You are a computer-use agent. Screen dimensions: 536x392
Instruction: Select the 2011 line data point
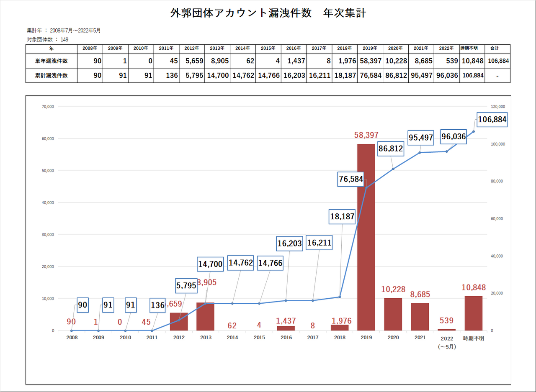tap(152, 331)
